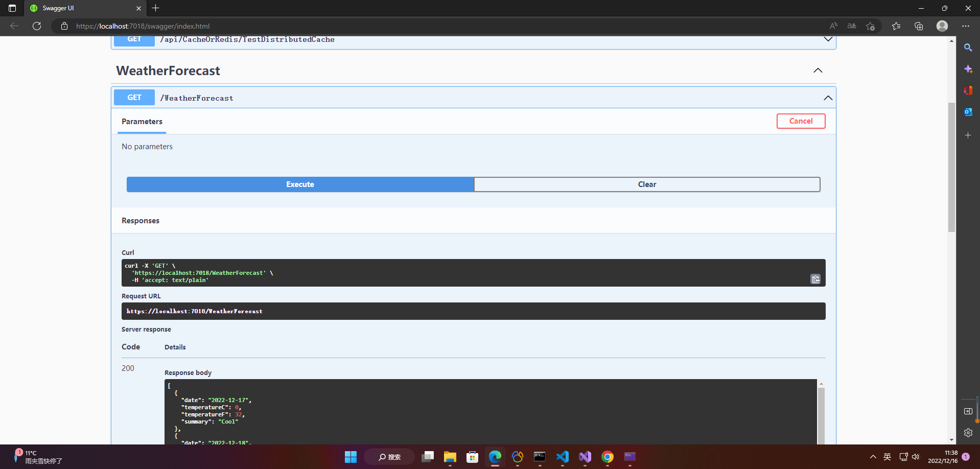Open File Explorer from taskbar
This screenshot has height=469, width=980.
point(450,457)
